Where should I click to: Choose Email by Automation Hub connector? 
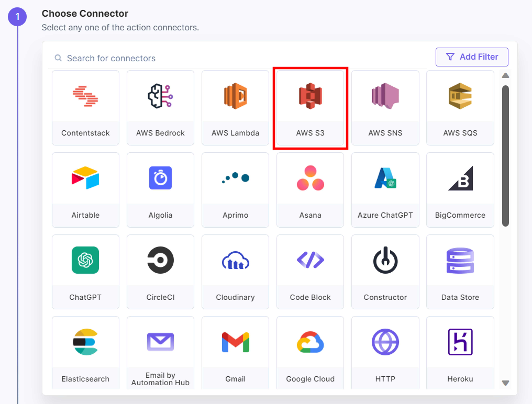[x=160, y=353]
